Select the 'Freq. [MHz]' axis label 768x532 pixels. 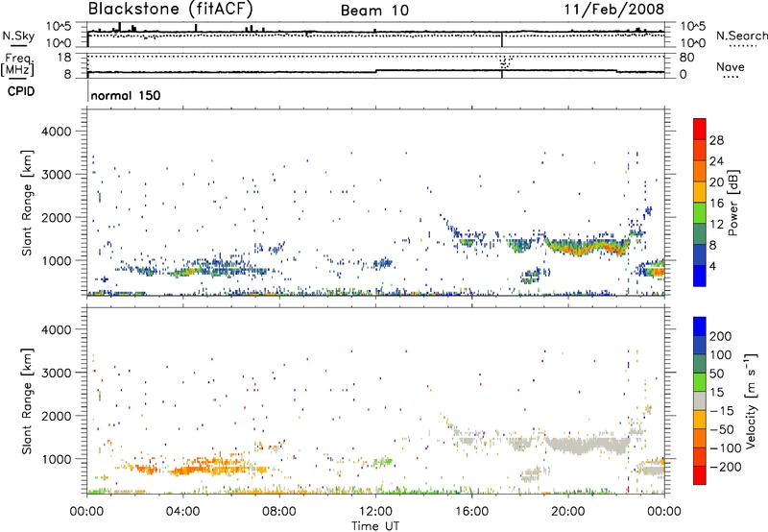(x=18, y=65)
